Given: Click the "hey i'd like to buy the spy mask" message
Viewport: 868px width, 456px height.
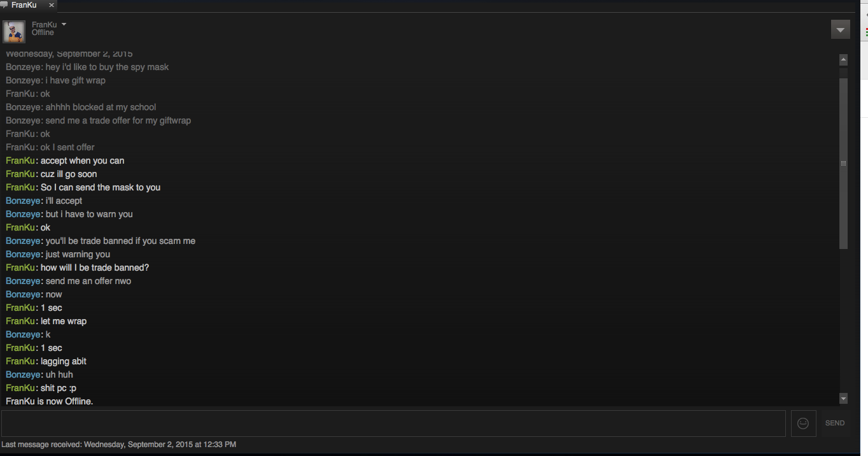Looking at the screenshot, I should (x=107, y=67).
